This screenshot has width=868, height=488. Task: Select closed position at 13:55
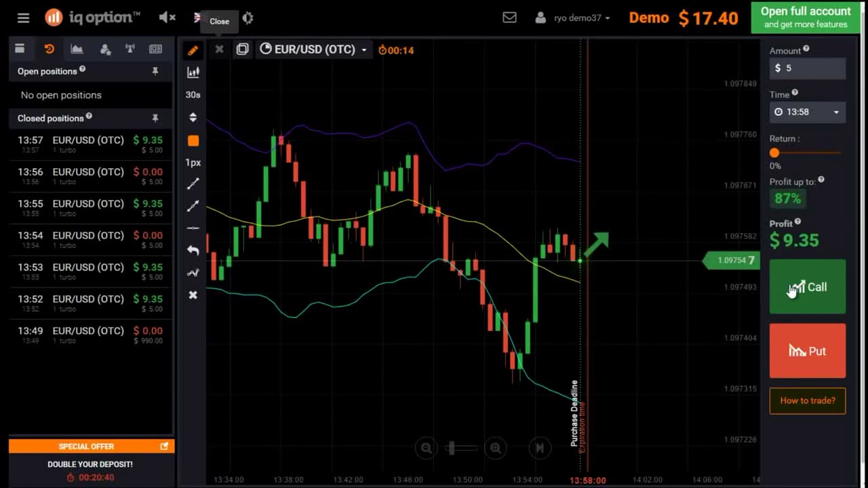coord(90,208)
